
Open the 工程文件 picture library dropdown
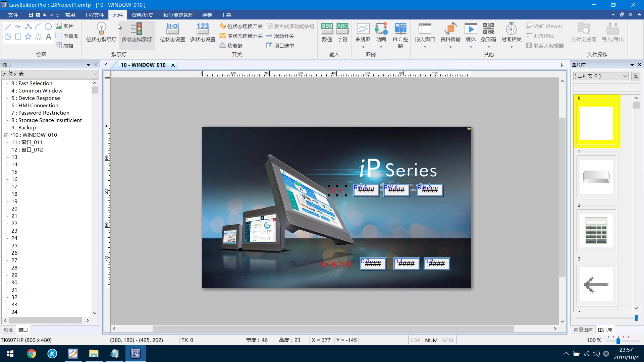coord(600,76)
